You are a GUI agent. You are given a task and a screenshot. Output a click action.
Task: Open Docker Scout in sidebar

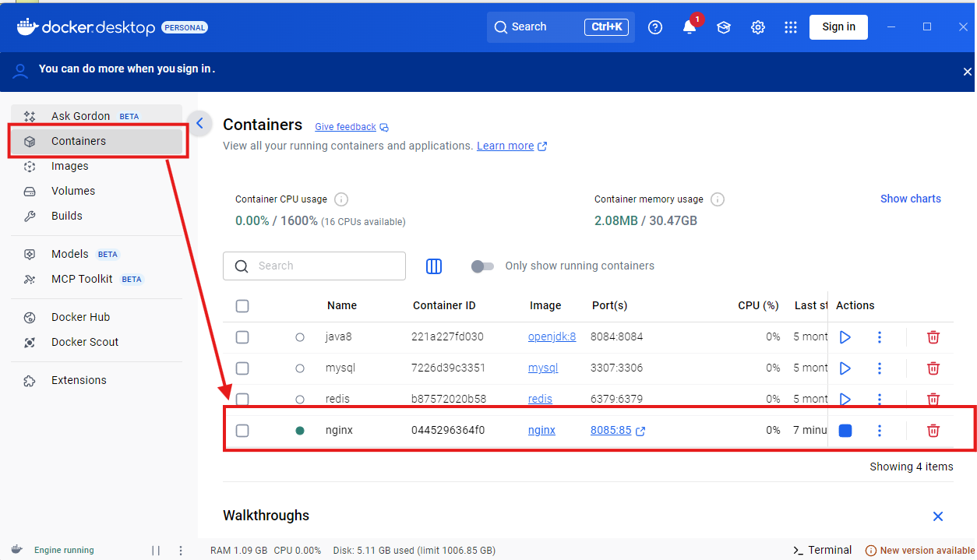tap(97, 342)
